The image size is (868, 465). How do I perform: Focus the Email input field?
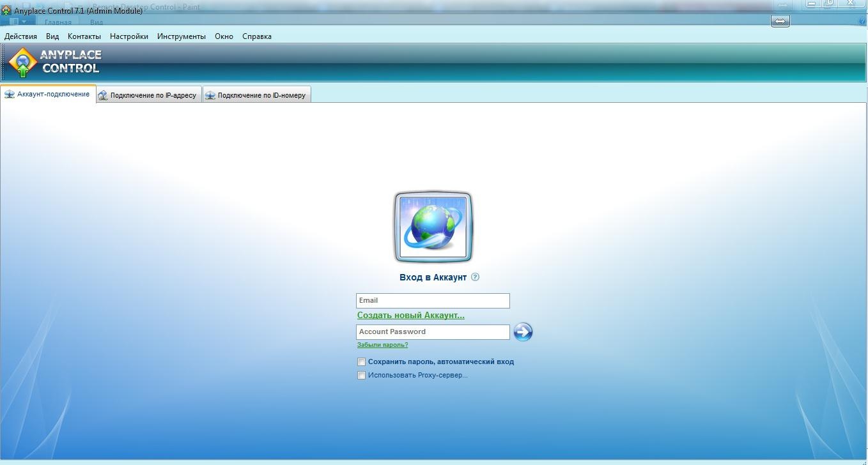pos(433,300)
